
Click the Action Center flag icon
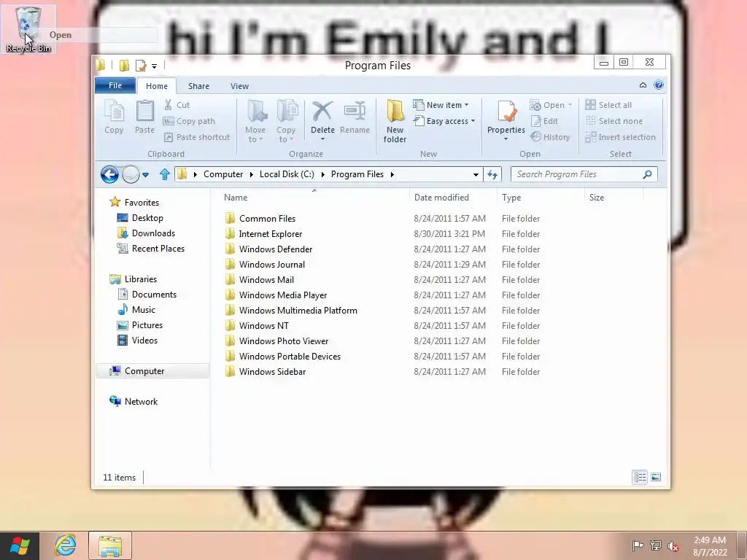click(638, 545)
